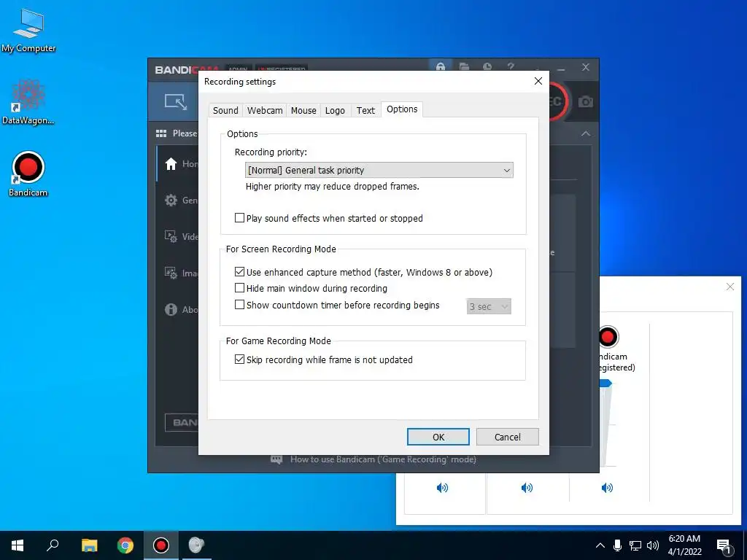The image size is (747, 560).
Task: Open the 3 sec countdown dropdown
Action: [489, 307]
